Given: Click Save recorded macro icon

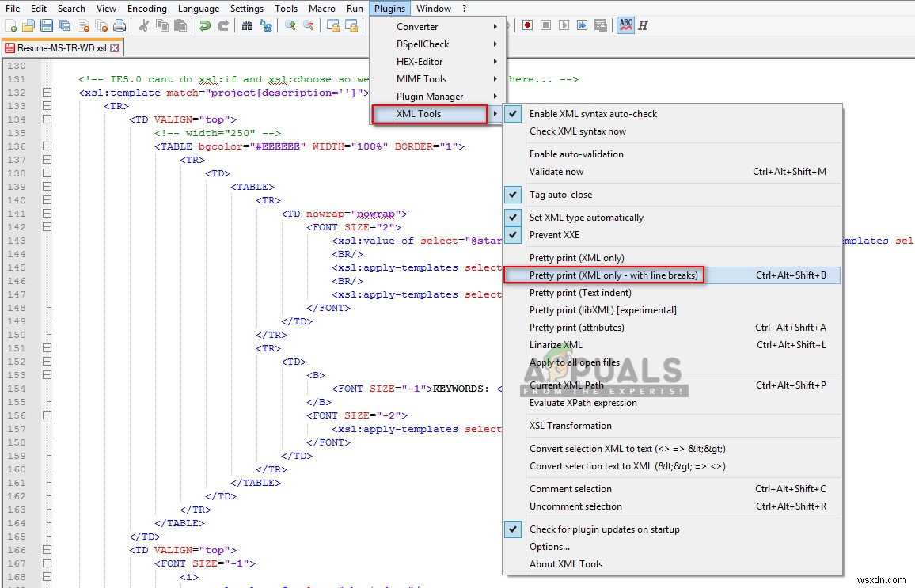Looking at the screenshot, I should [601, 25].
